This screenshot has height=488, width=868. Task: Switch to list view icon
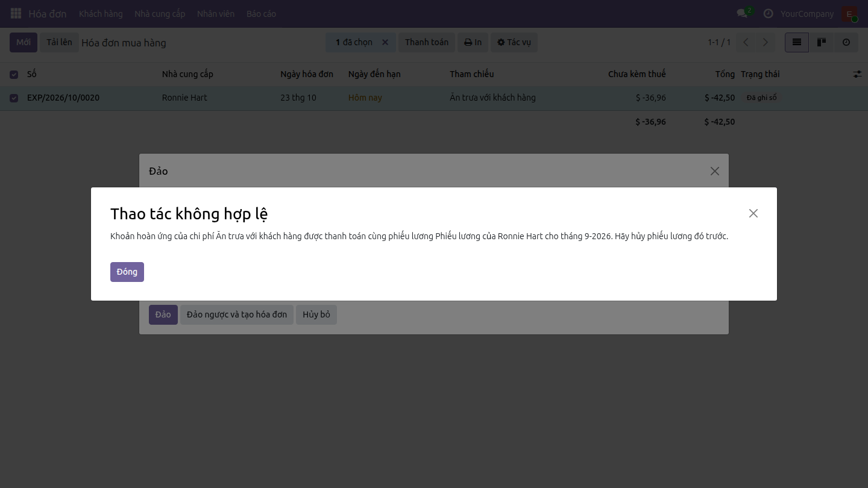coord(797,42)
